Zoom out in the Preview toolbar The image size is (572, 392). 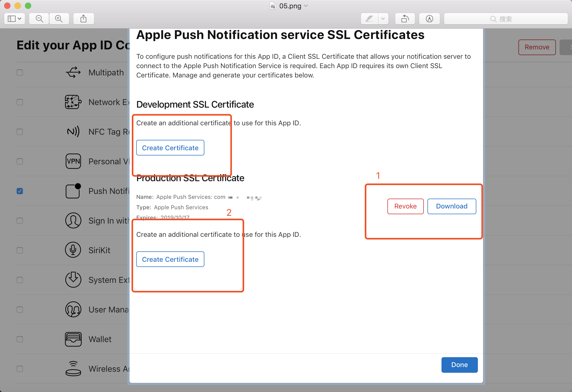[39, 19]
